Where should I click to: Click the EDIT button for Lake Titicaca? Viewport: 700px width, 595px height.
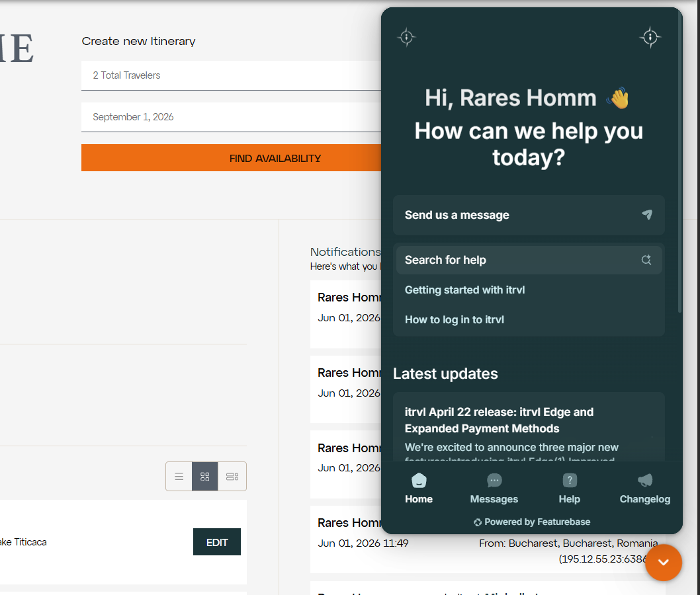pos(217,542)
